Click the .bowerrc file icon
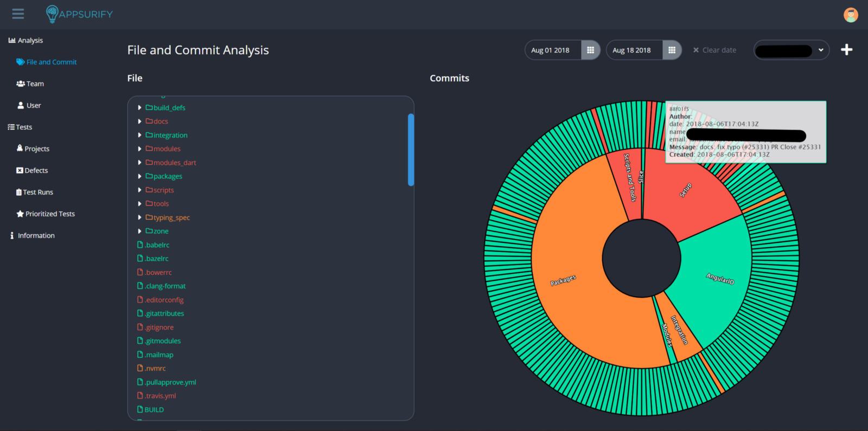 (140, 272)
